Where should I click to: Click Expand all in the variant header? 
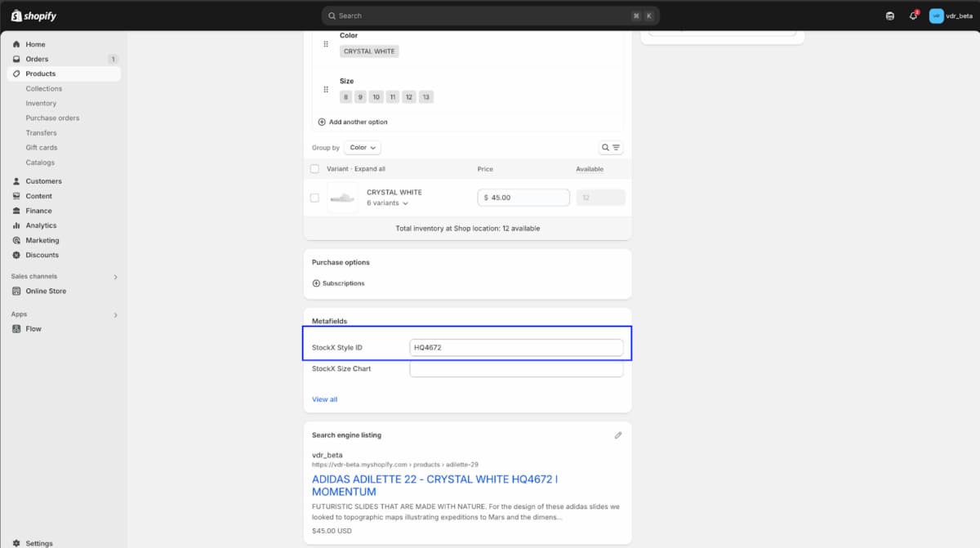(370, 169)
